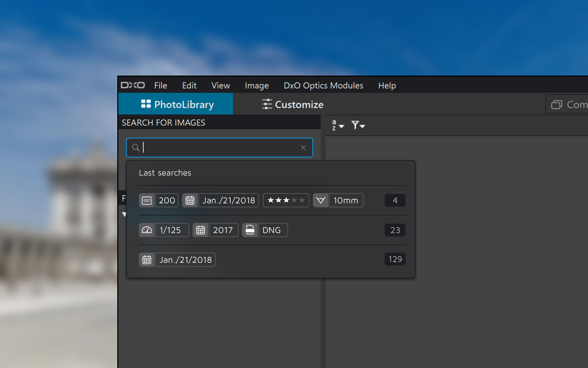This screenshot has width=588, height=368.
Task: Click calendar icon in the last search row
Action: pos(147,260)
